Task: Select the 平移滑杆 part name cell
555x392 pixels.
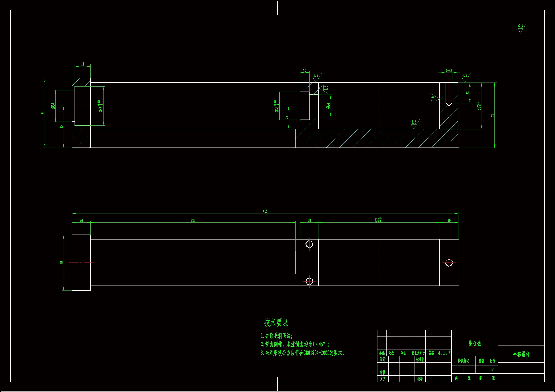Action: pos(521,354)
